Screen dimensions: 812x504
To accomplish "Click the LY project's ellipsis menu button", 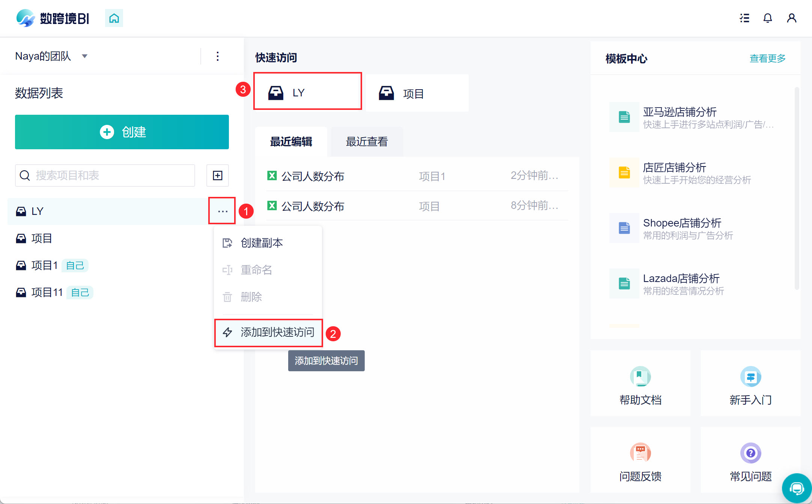I will pyautogui.click(x=223, y=211).
